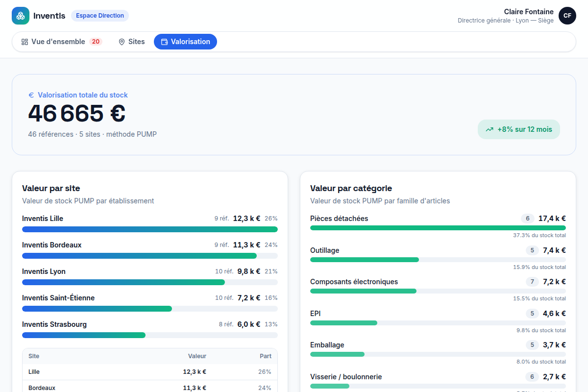This screenshot has height=392, width=588.
Task: Click the count badge 5 for Outillage
Action: coord(532,250)
